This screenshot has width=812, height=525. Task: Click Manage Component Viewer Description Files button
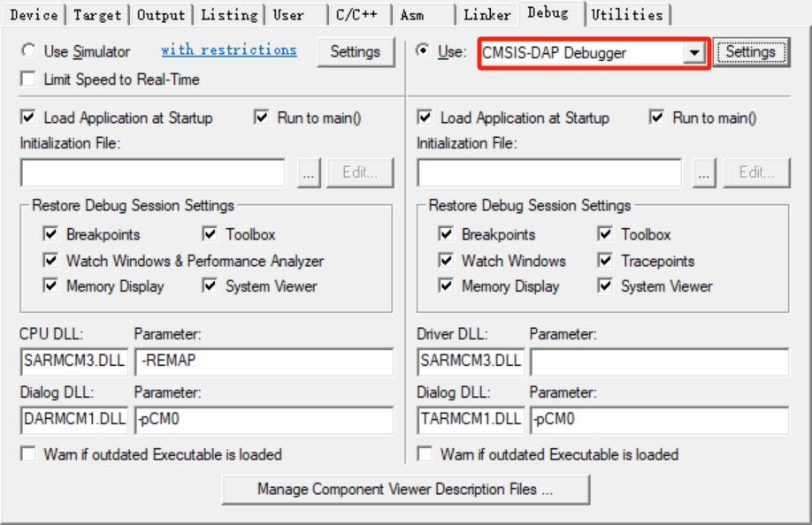click(405, 488)
